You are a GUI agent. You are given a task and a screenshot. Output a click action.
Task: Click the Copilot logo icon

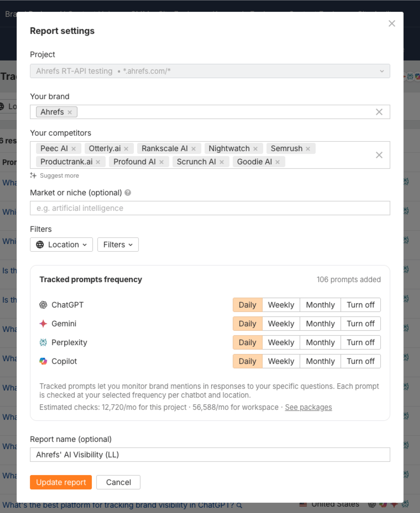point(43,361)
